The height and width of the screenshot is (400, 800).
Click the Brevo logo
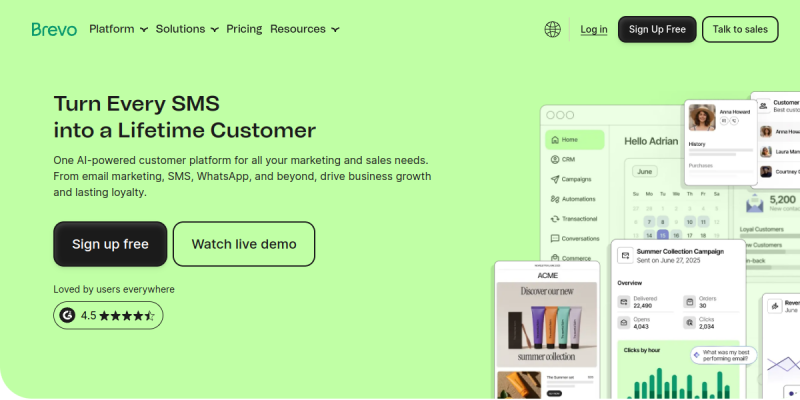click(54, 29)
